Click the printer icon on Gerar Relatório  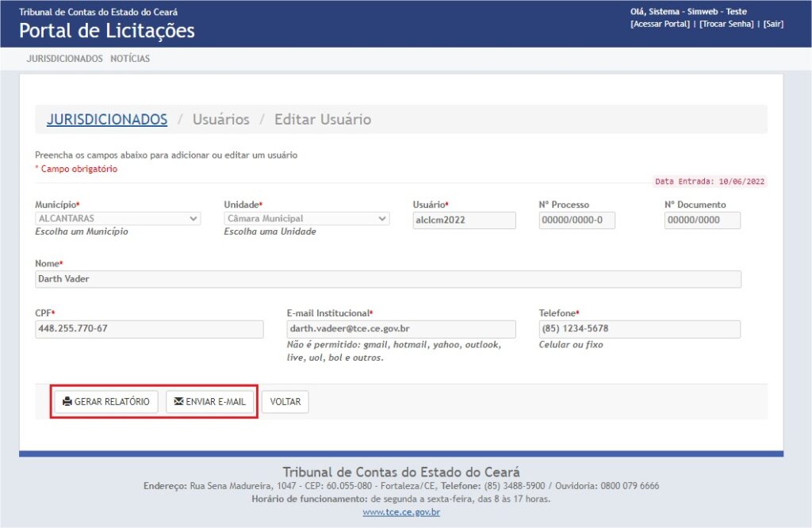click(67, 402)
